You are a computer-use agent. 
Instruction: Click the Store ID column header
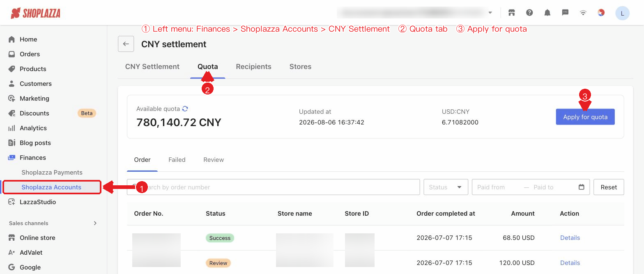(x=357, y=214)
